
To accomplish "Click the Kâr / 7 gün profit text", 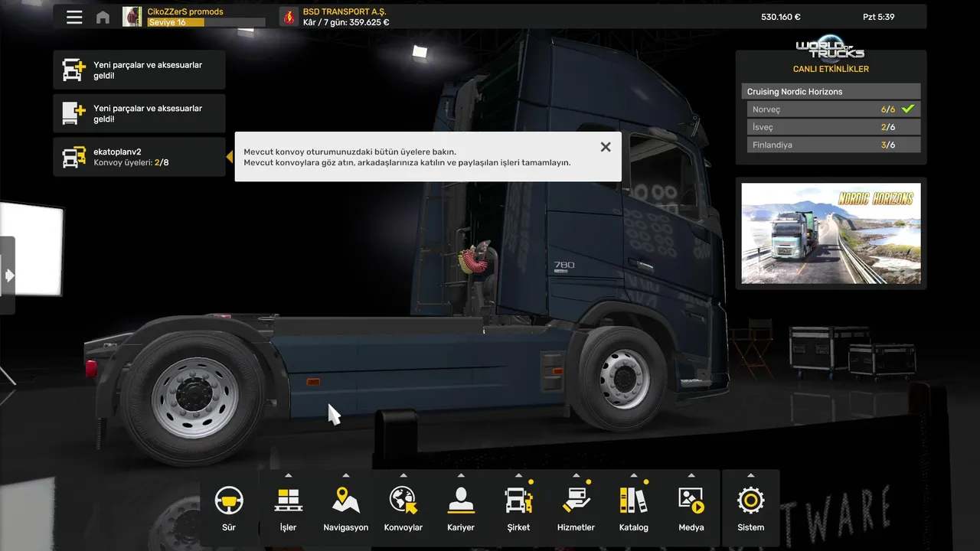I will point(346,22).
